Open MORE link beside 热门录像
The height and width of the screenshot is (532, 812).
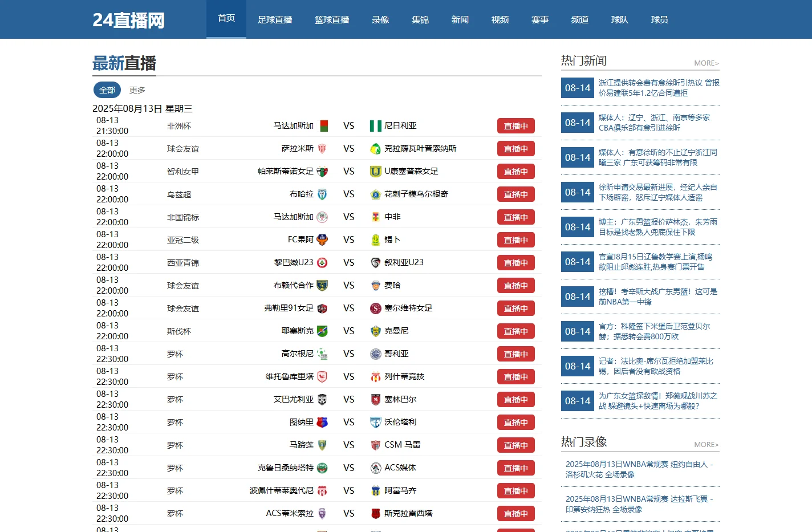coord(707,445)
